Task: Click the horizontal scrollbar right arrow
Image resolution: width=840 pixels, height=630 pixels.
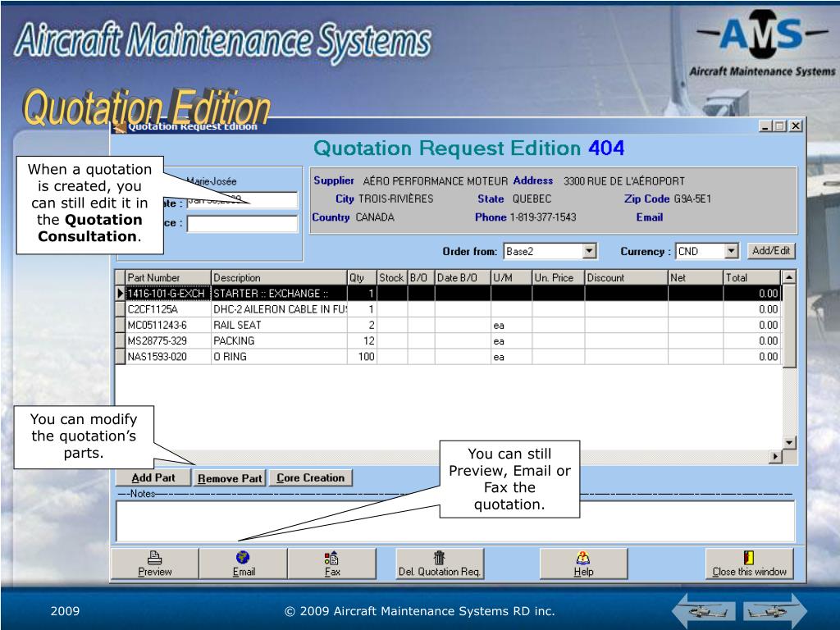Action: click(x=775, y=456)
